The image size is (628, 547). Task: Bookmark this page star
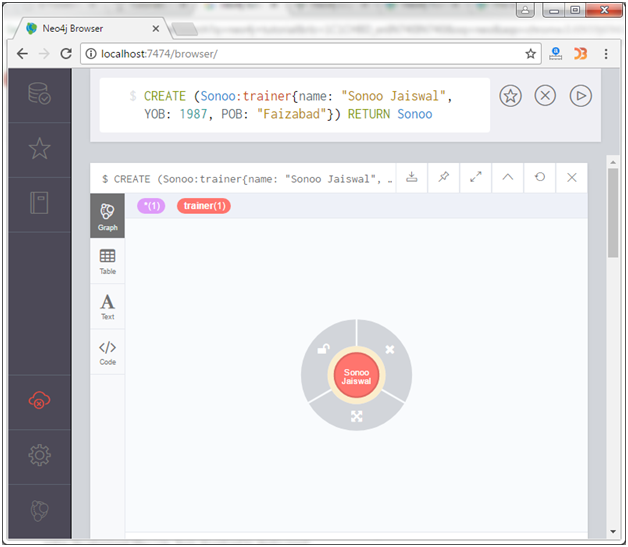[x=530, y=54]
